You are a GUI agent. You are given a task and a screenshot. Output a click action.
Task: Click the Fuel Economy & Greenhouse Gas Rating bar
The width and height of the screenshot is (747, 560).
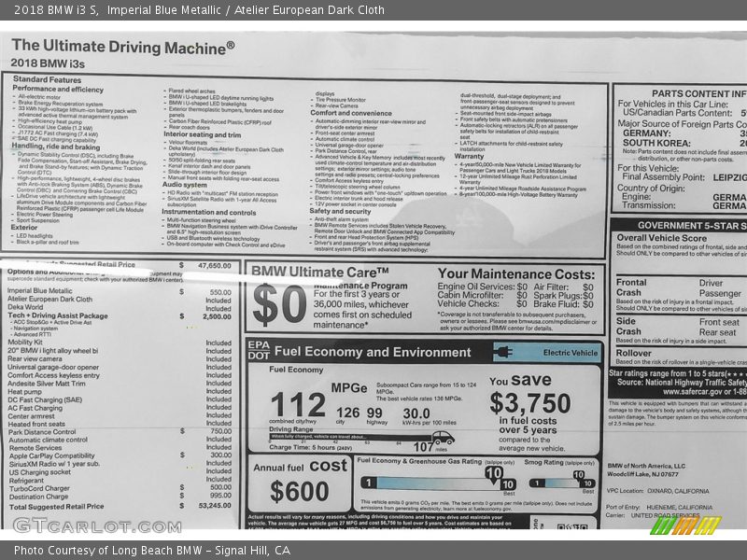click(x=437, y=483)
